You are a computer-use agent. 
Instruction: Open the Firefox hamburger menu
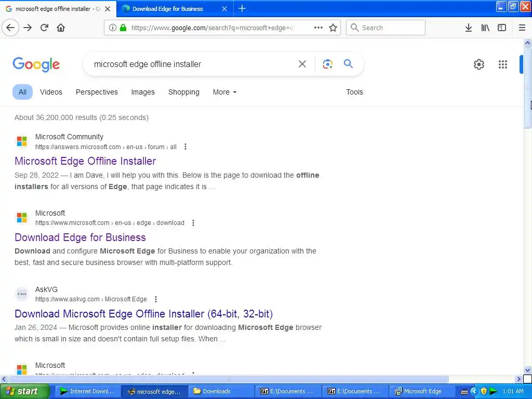click(522, 28)
